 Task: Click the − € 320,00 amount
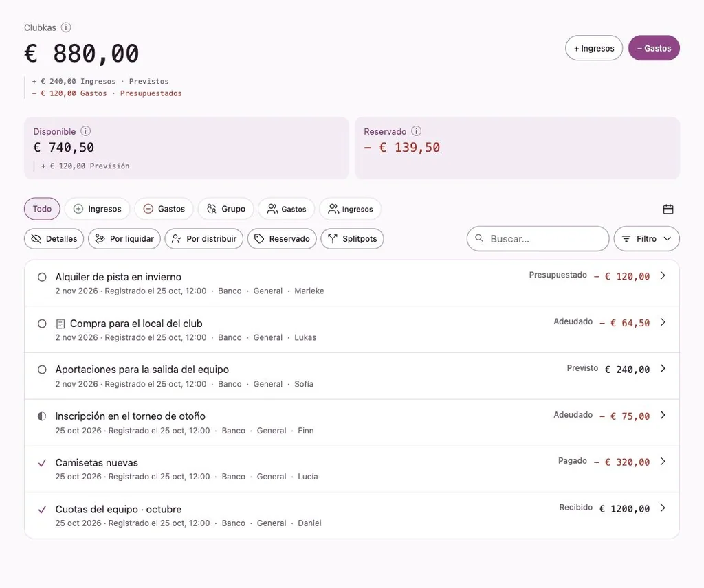click(621, 462)
